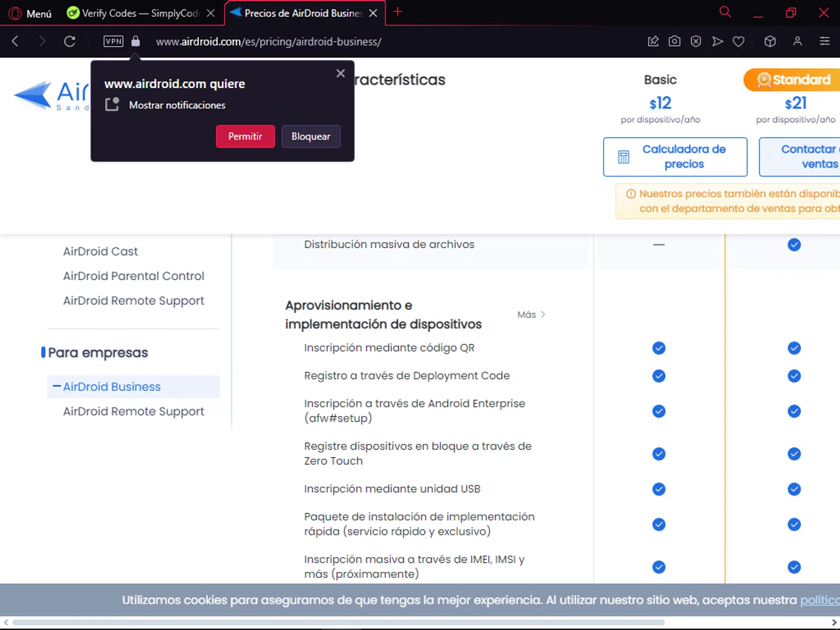Click the Standard plan badge
The height and width of the screenshot is (630, 840).
pos(792,80)
